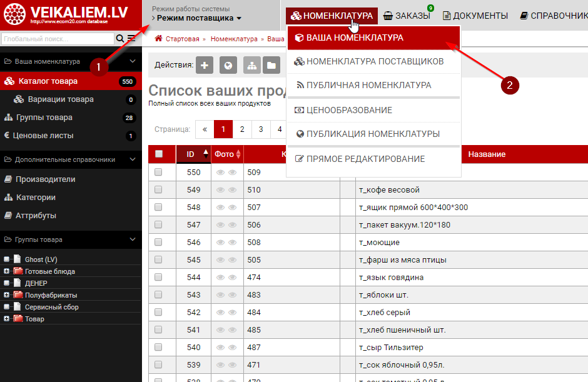The image size is (588, 382).
Task: Click the hierarchy icon in Действия toolbar
Action: [x=251, y=65]
